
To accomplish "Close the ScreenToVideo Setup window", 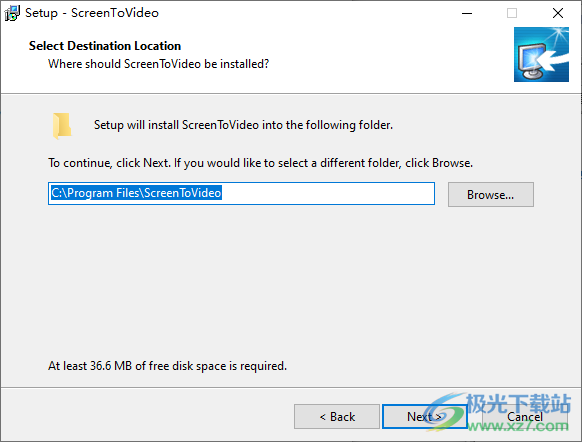I will pos(558,13).
